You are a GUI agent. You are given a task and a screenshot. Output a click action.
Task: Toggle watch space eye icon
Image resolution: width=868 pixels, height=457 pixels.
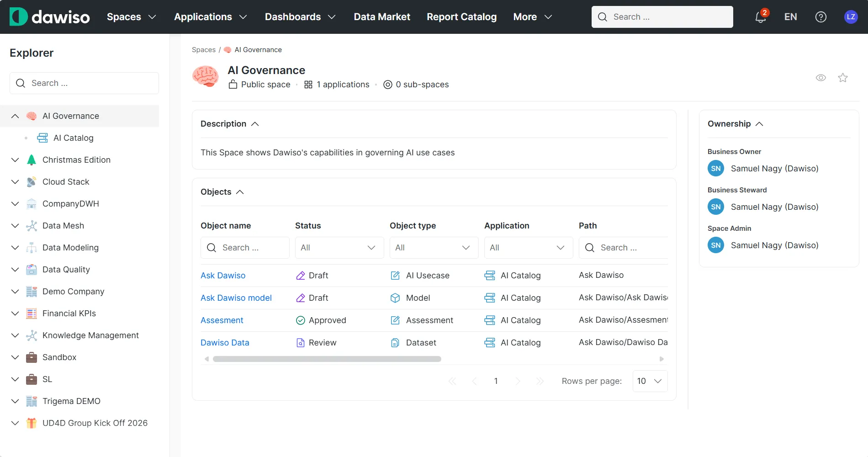(821, 78)
